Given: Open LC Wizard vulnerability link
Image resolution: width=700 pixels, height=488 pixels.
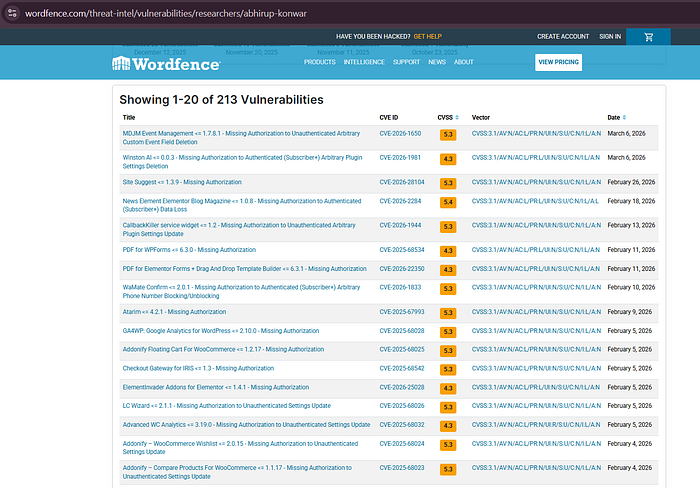Looking at the screenshot, I should click(x=227, y=406).
